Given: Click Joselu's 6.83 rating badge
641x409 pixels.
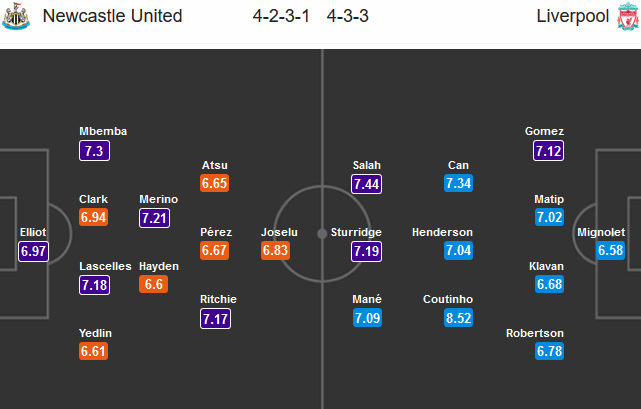Looking at the screenshot, I should (276, 250).
